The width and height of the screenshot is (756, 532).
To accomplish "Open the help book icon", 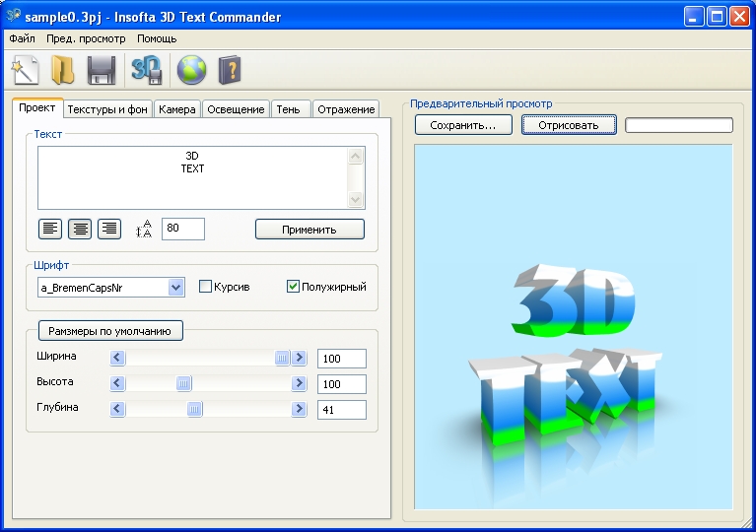I will tap(230, 70).
